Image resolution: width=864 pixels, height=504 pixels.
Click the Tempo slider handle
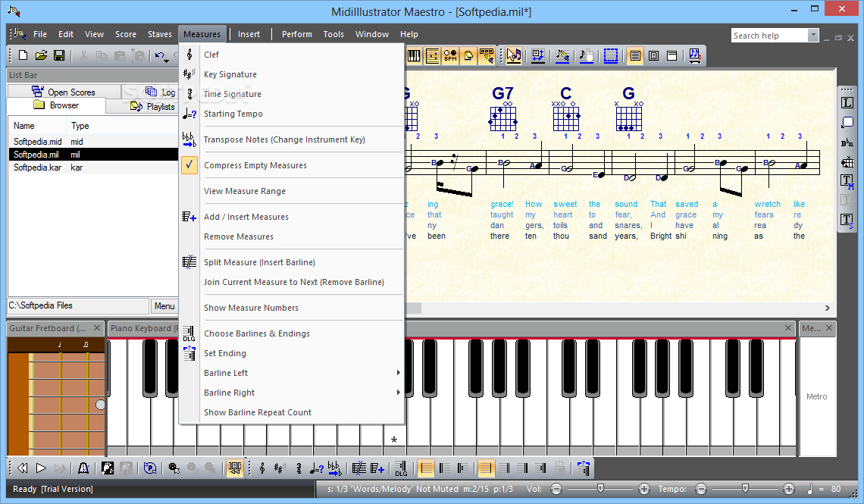pos(745,488)
